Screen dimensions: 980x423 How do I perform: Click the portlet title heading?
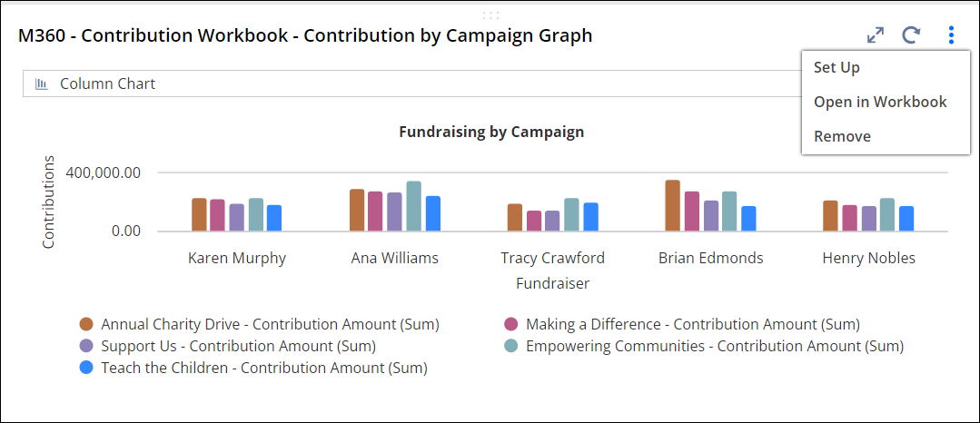[x=305, y=35]
